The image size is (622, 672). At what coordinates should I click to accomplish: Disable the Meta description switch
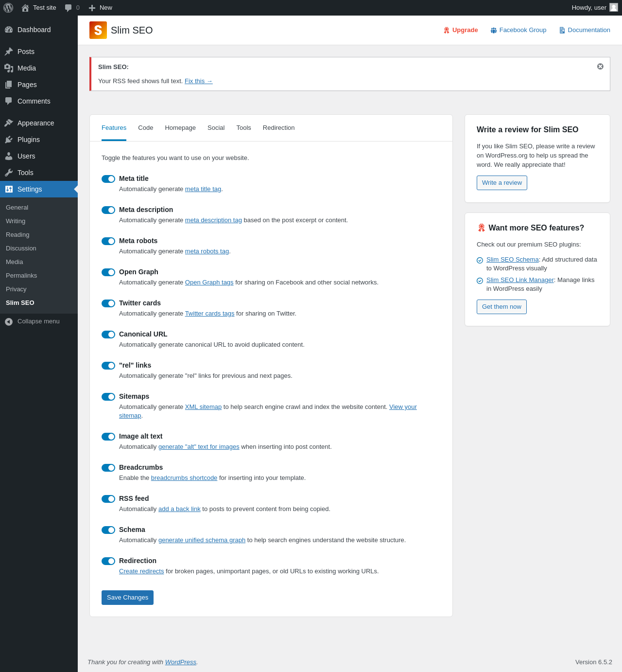click(x=108, y=210)
